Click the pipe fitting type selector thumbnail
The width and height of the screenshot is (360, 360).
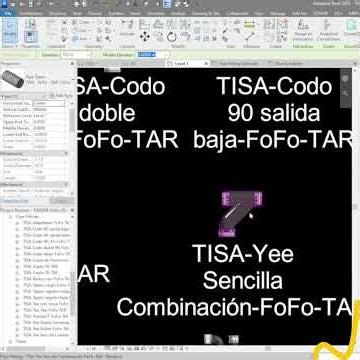tap(12, 79)
